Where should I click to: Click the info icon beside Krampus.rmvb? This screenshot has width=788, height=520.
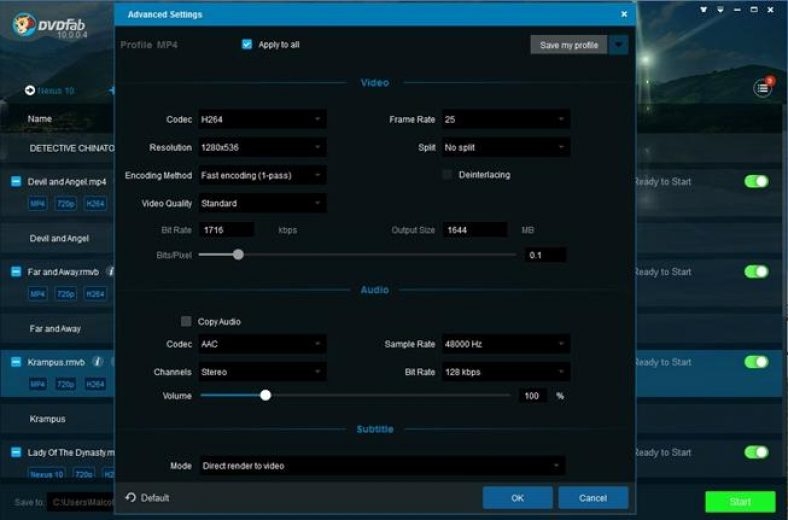(x=98, y=361)
